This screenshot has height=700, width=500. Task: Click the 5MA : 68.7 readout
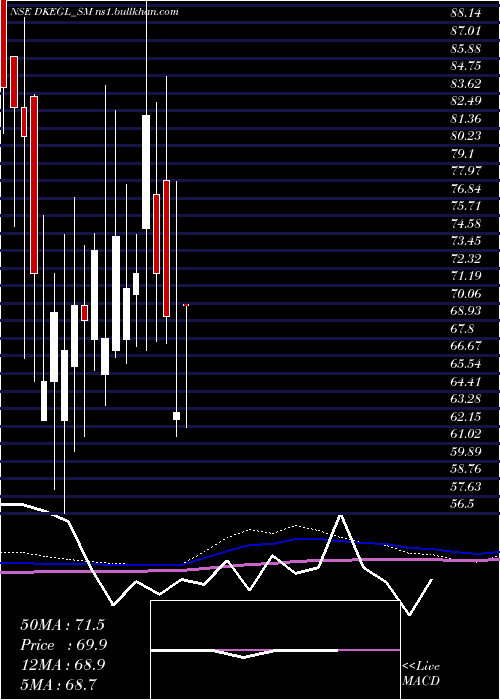coord(59,684)
